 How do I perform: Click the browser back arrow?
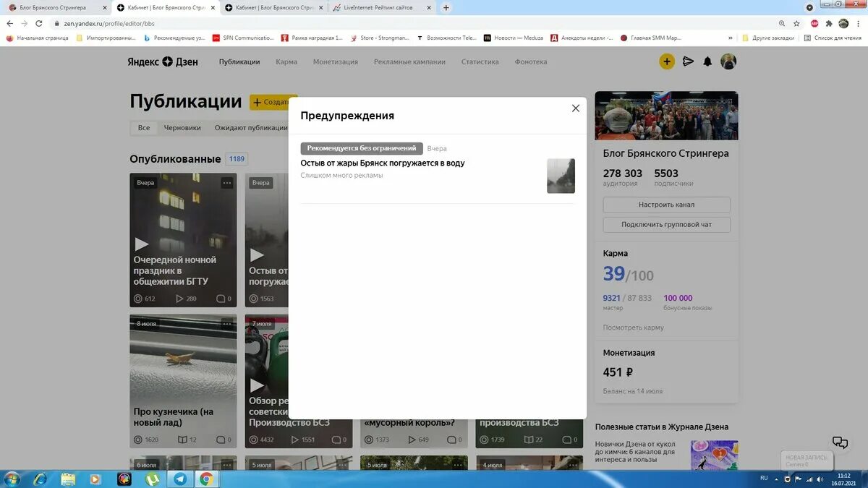tap(9, 23)
